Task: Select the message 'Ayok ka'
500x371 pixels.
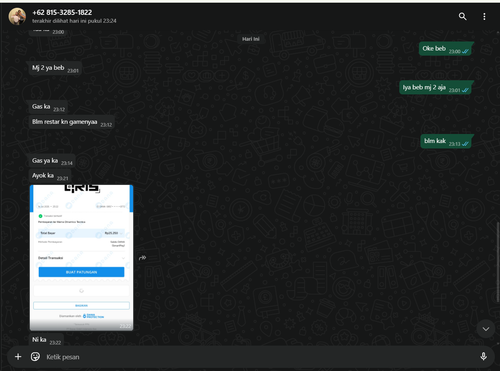Action: click(50, 176)
